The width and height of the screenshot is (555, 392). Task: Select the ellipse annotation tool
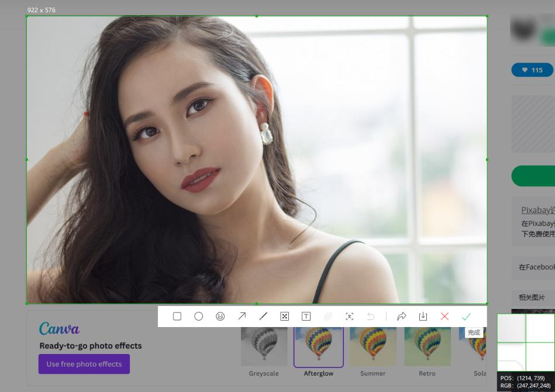(199, 316)
